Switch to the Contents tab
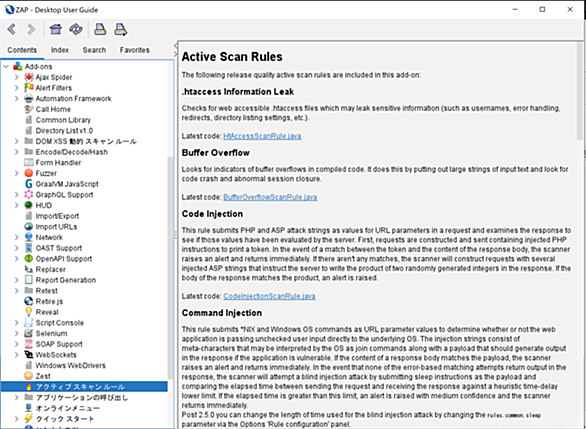 [22, 50]
